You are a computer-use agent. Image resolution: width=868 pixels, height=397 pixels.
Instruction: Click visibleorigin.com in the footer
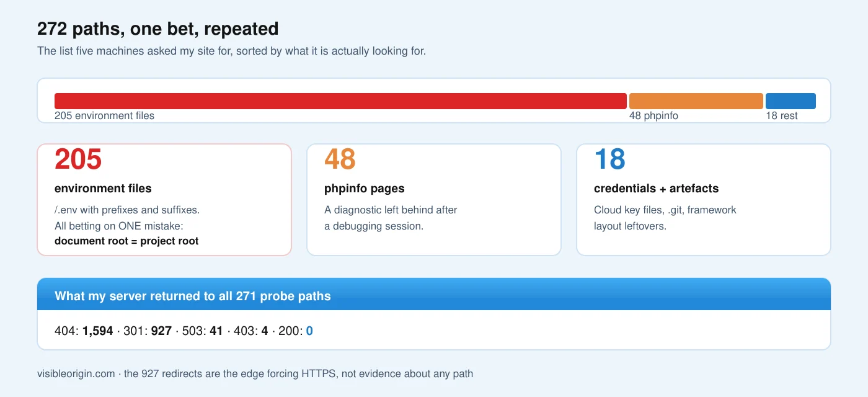[x=76, y=373]
